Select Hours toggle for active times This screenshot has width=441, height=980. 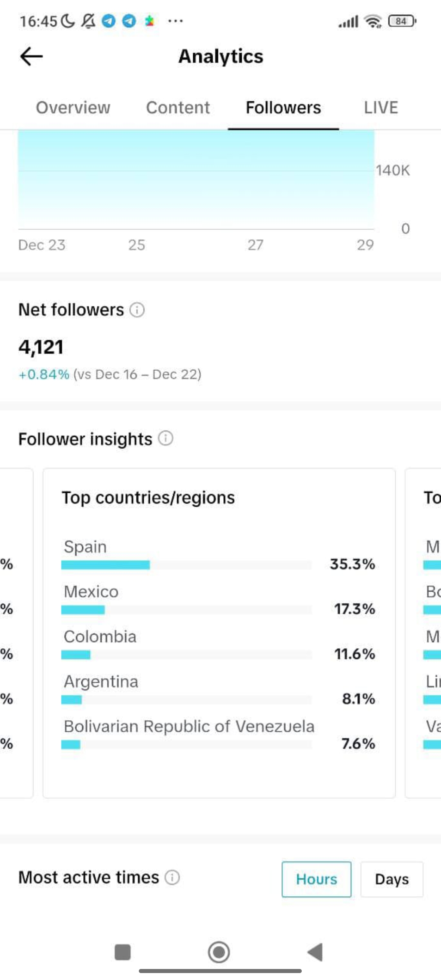tap(316, 879)
